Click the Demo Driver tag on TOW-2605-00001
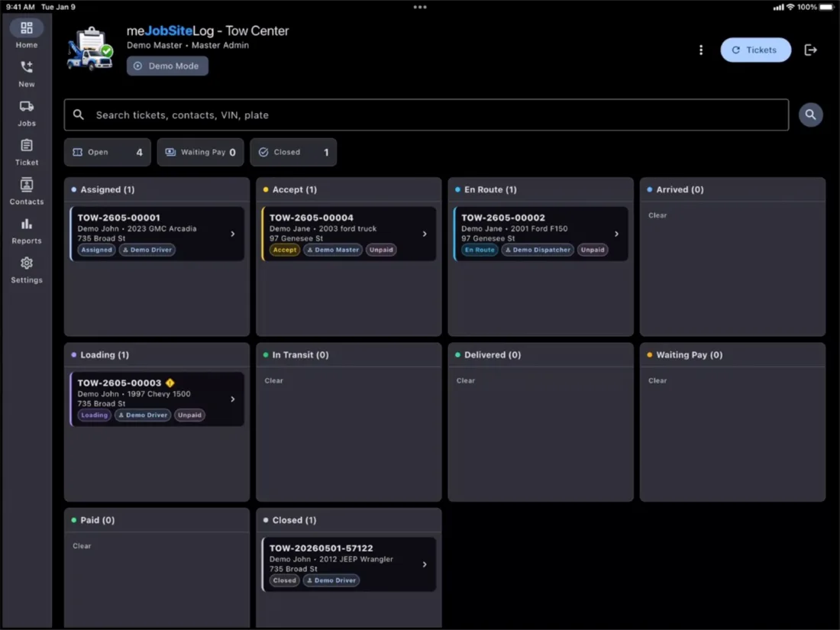Image resolution: width=840 pixels, height=630 pixels. point(147,250)
